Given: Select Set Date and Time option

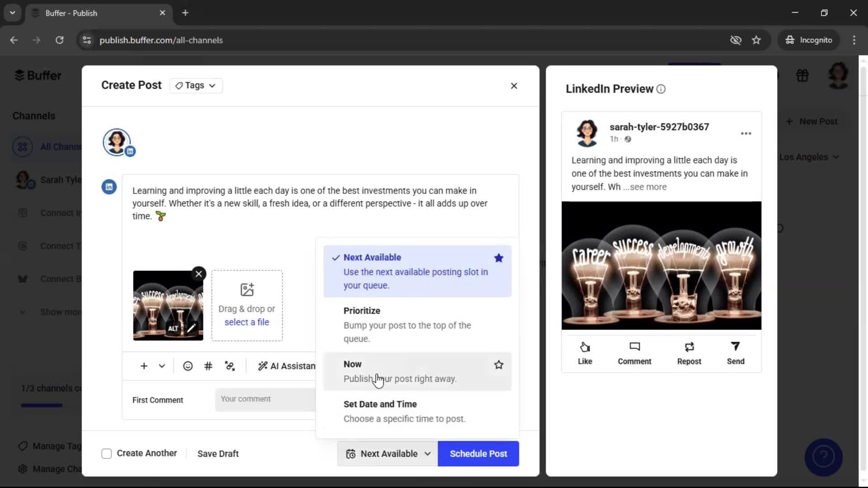Looking at the screenshot, I should point(380,404).
